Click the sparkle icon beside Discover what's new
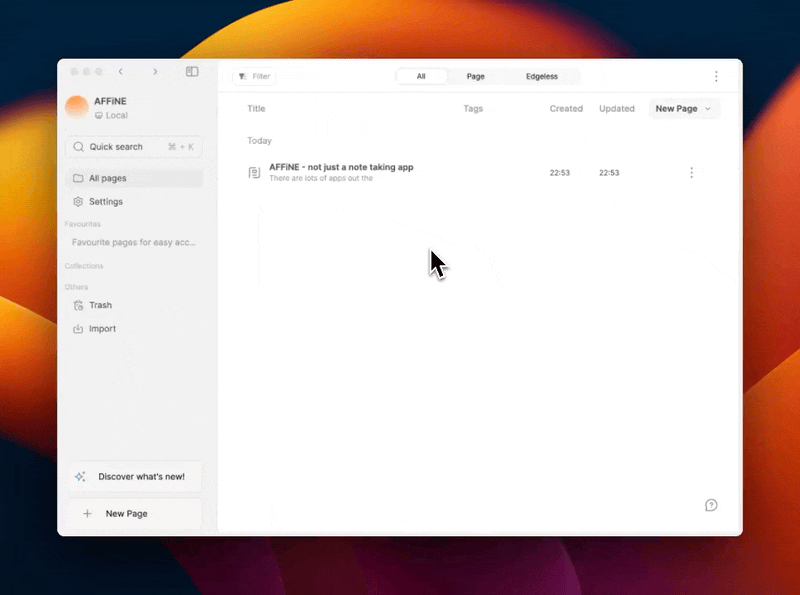 (80, 477)
